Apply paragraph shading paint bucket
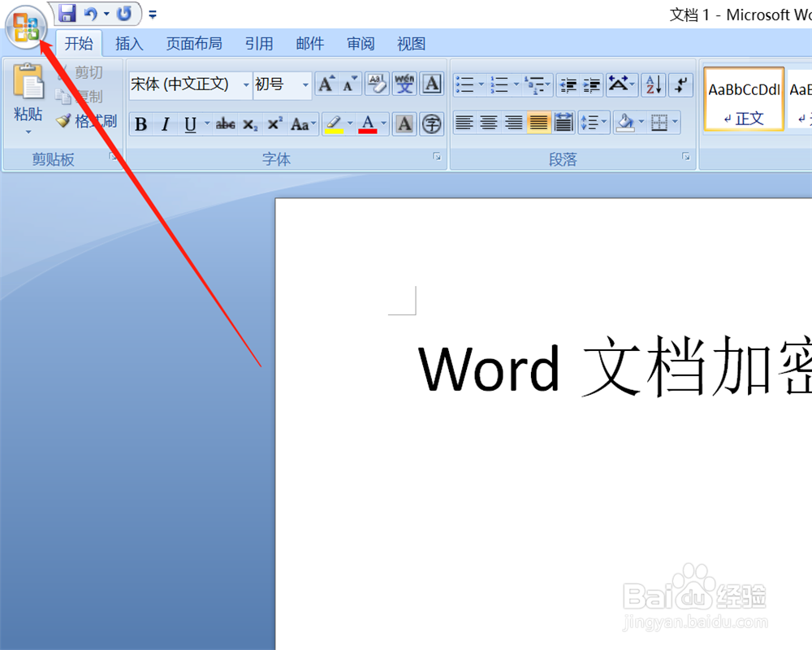Viewport: 812px width, 650px height. click(625, 123)
